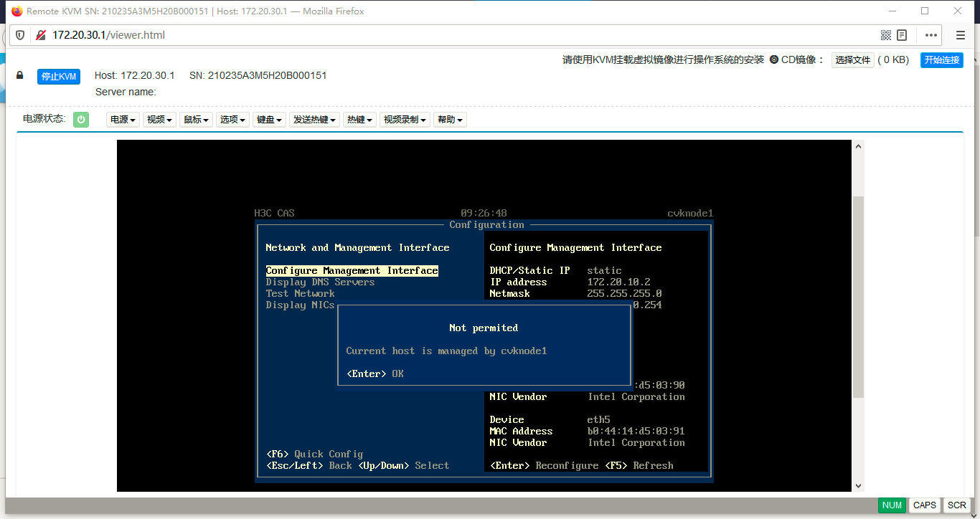This screenshot has height=519, width=980.
Task: Toggle reader view icon in address bar
Action: coord(902,35)
